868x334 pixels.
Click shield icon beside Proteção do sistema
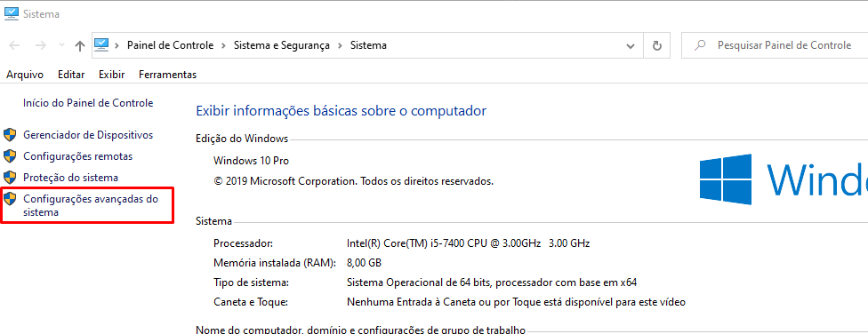pyautogui.click(x=10, y=178)
